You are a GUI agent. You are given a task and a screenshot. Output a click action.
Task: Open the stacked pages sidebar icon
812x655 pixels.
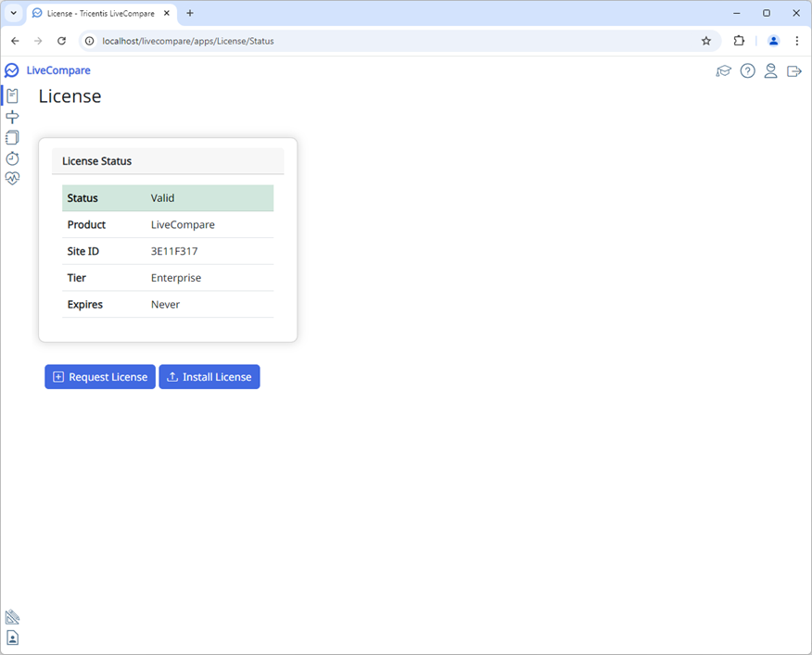[12, 137]
